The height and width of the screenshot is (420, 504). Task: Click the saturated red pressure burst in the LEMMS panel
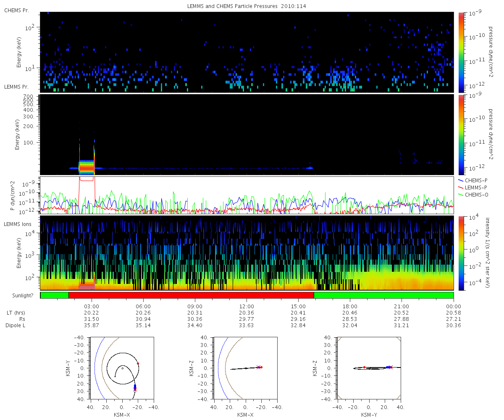(87, 167)
